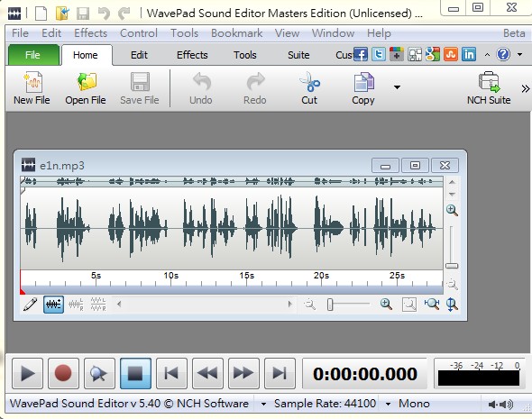Click the waveform overview strip
Viewport: 532px width, 419px height.
[232, 181]
